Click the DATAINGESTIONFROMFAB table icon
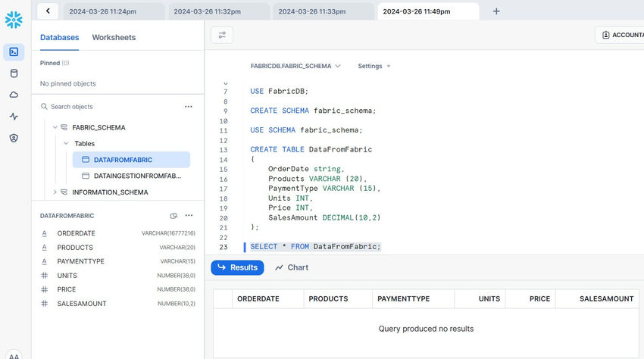 click(x=86, y=176)
